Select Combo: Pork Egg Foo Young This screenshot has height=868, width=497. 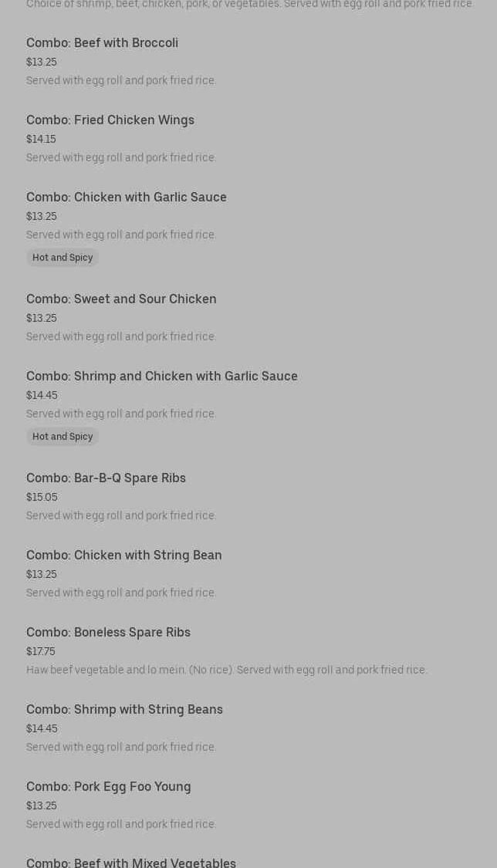[109, 787]
